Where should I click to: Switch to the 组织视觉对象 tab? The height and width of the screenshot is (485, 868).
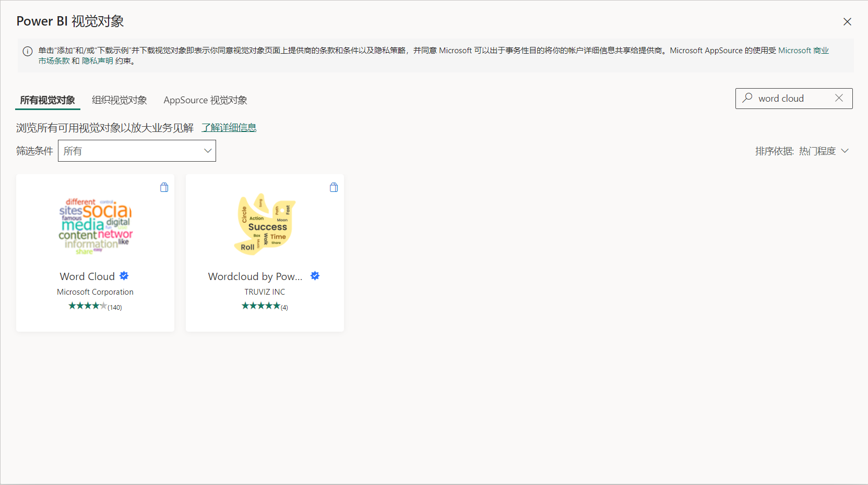pyautogui.click(x=120, y=100)
